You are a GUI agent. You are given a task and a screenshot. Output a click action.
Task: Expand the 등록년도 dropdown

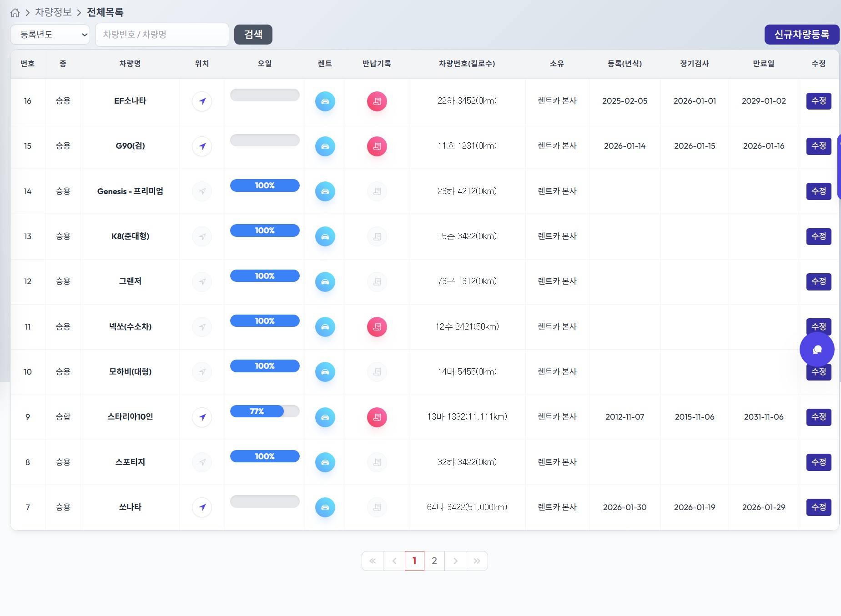pos(50,35)
